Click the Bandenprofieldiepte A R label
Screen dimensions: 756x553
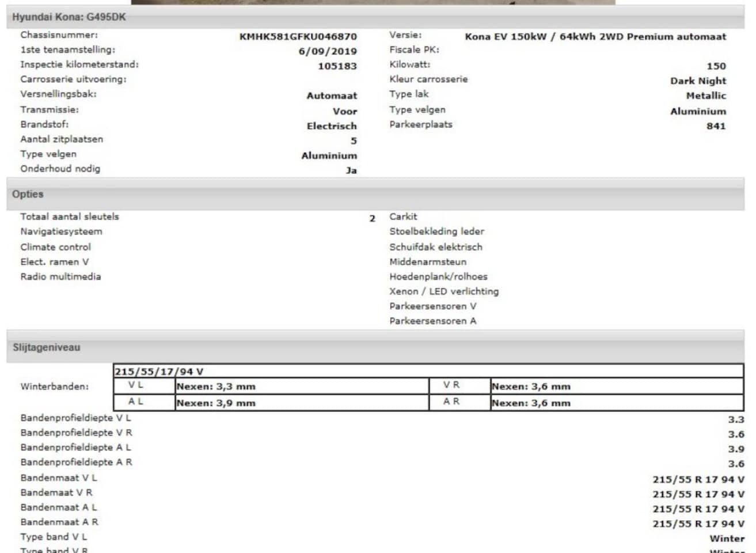(76, 462)
